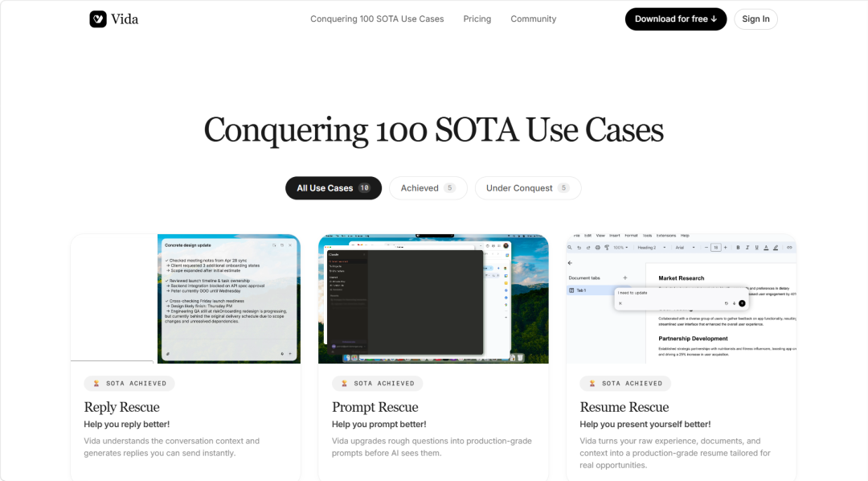This screenshot has height=481, width=868.
Task: Switch to the Under Conquest filter tab
Action: (528, 188)
